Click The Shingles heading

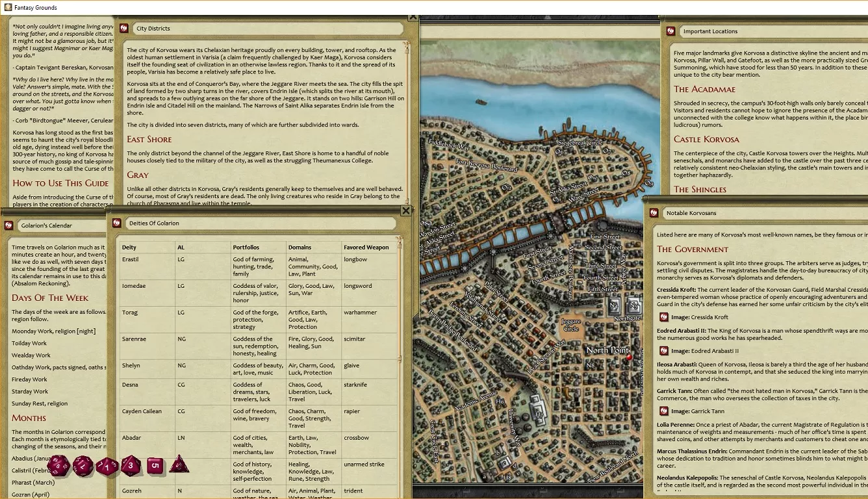tap(700, 189)
